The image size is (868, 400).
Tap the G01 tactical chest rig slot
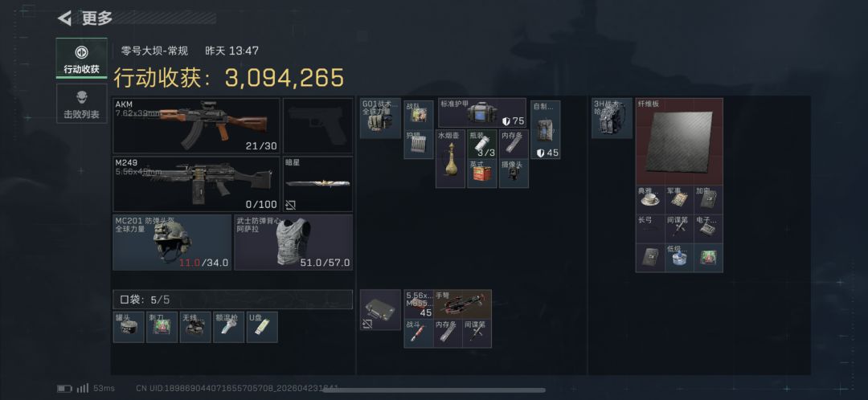(x=380, y=118)
